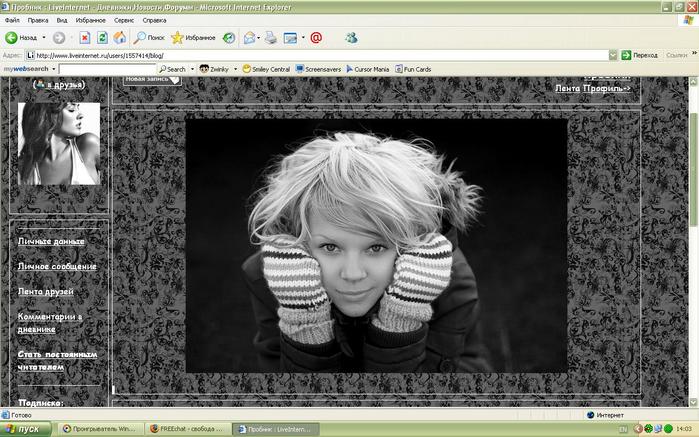This screenshot has width=699, height=437.
Task: Click the Интернет zone status indicator
Action: click(605, 415)
